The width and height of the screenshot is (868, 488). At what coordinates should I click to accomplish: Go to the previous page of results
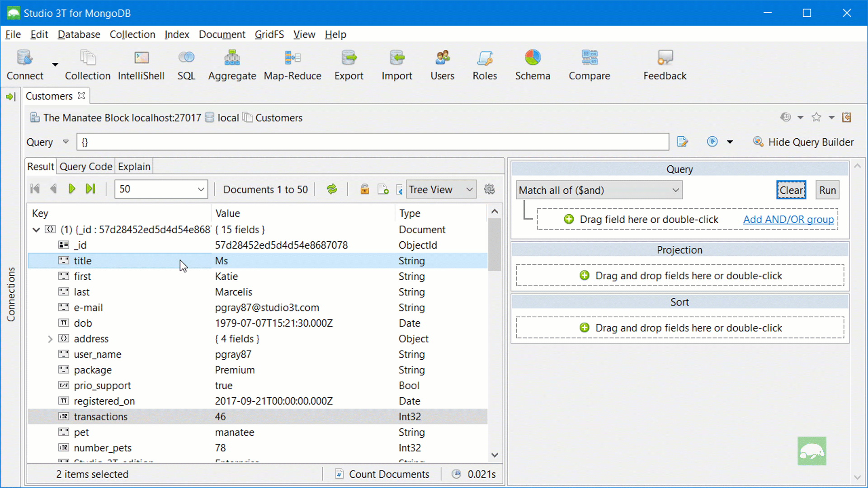click(x=53, y=189)
